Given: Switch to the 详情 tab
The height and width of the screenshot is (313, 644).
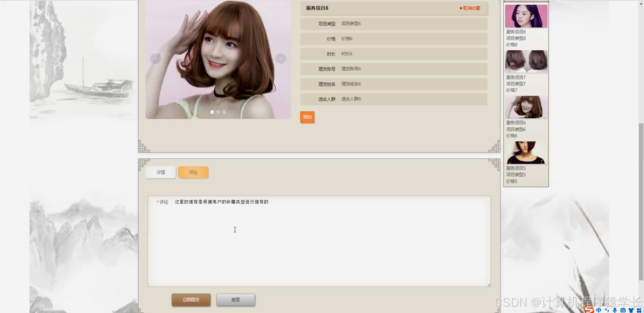Looking at the screenshot, I should click(x=160, y=172).
